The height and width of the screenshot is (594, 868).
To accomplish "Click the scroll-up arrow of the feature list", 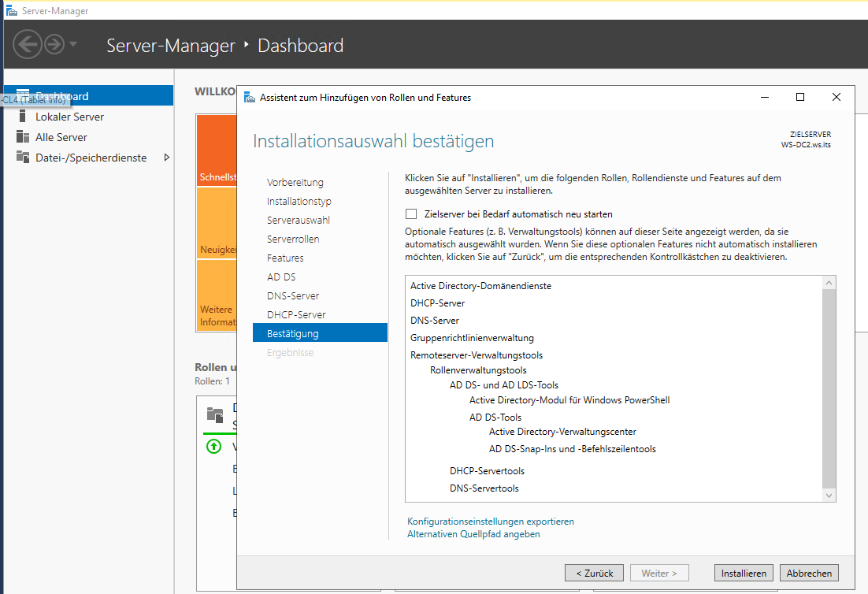I will (829, 283).
